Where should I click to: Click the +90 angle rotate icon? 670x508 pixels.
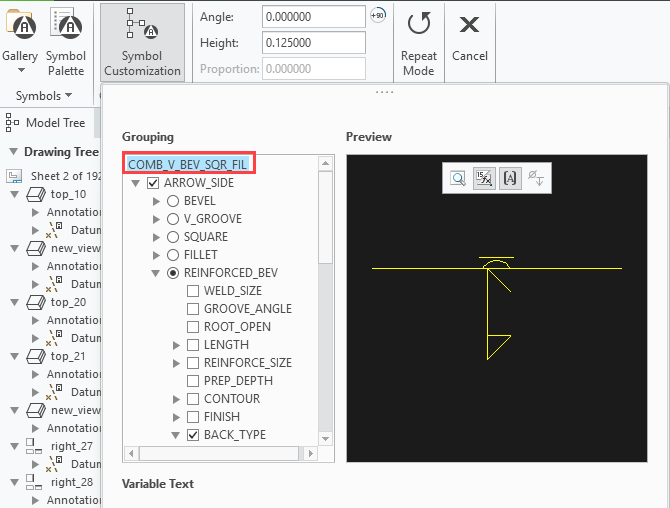377,15
